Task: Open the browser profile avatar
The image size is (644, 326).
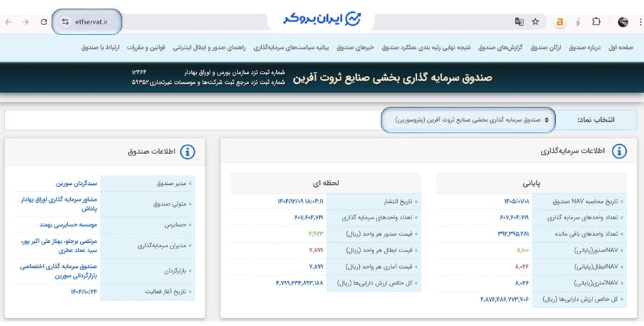Action: tap(623, 21)
